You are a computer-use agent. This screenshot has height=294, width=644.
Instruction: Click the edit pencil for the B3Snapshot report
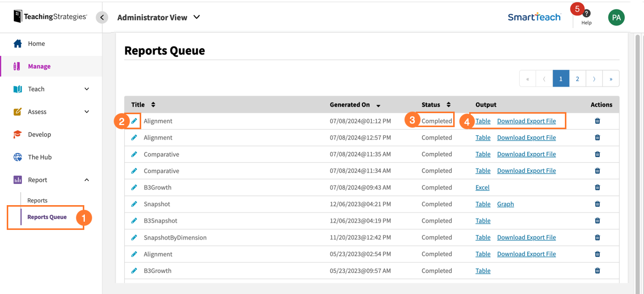tap(134, 221)
